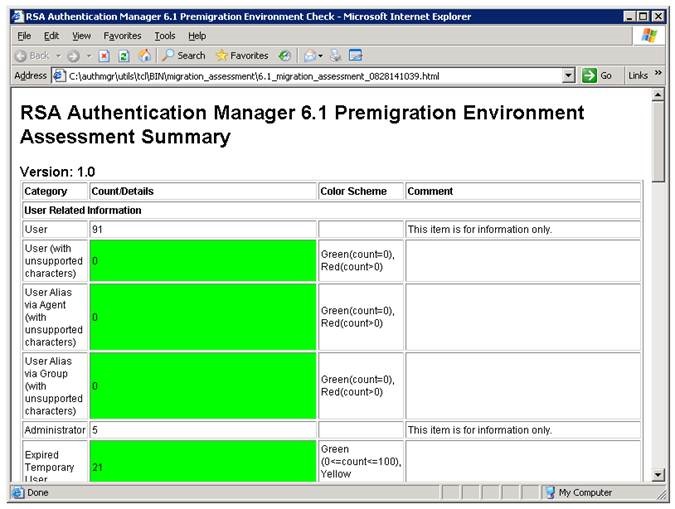Go to the Home page icon

point(144,56)
